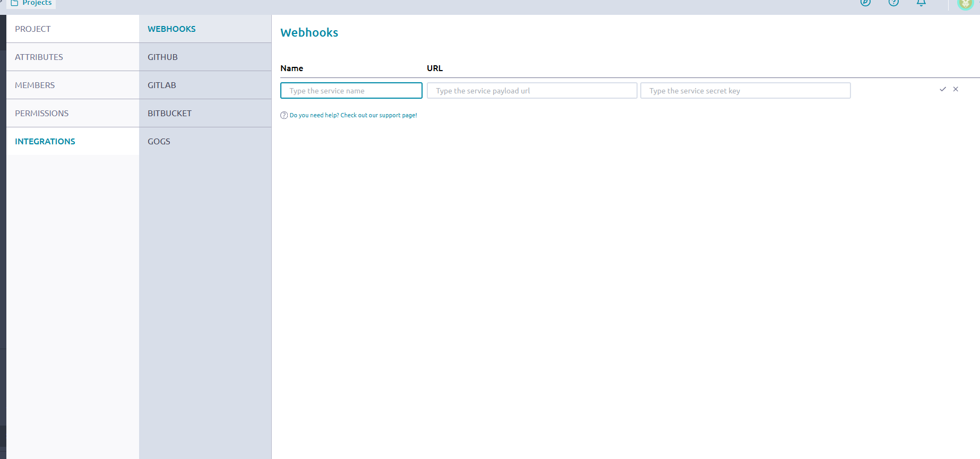Open the Bitbucket integration tab

point(169,113)
